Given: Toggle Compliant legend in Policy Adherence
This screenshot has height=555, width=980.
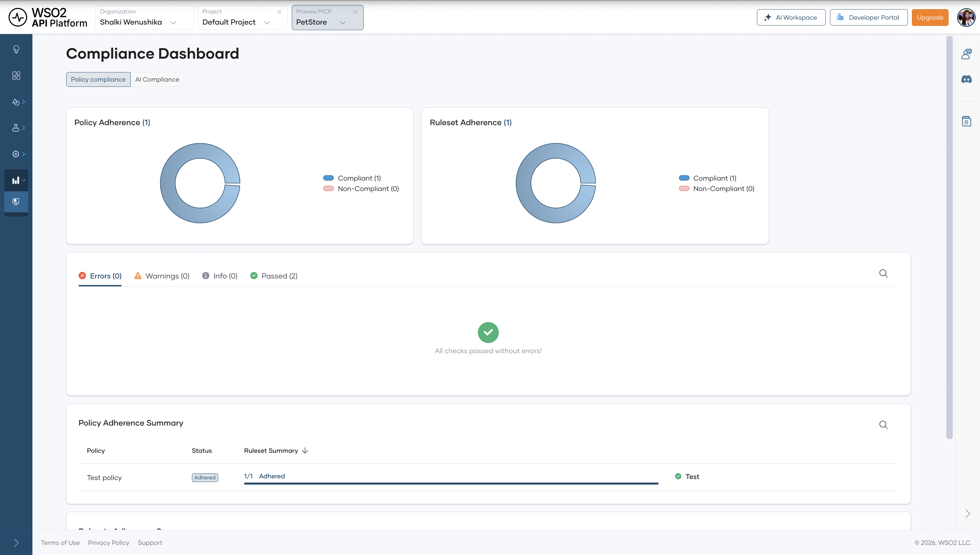Looking at the screenshot, I should point(352,178).
